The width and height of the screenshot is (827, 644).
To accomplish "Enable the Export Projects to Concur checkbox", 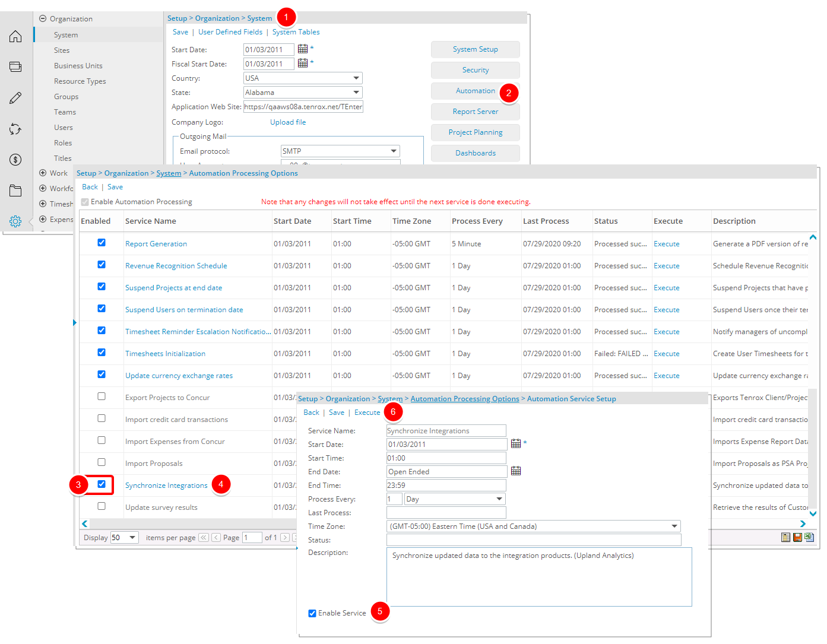I will pos(102,396).
